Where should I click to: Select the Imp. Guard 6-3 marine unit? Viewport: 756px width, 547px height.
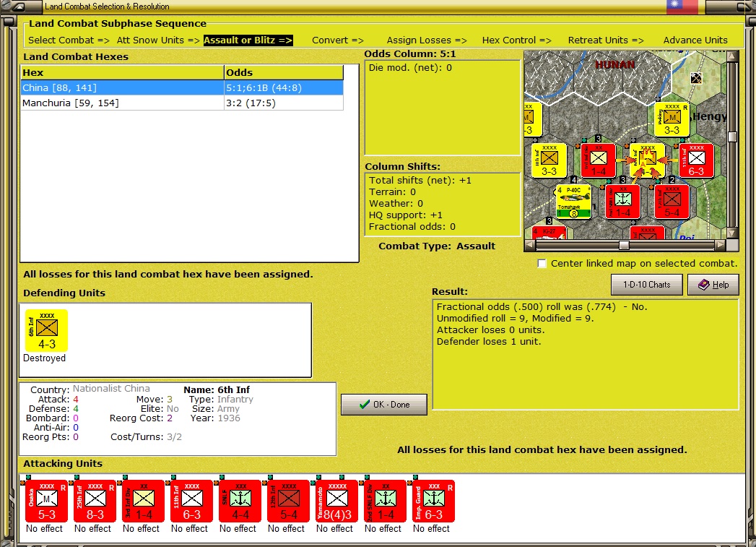pos(433,501)
